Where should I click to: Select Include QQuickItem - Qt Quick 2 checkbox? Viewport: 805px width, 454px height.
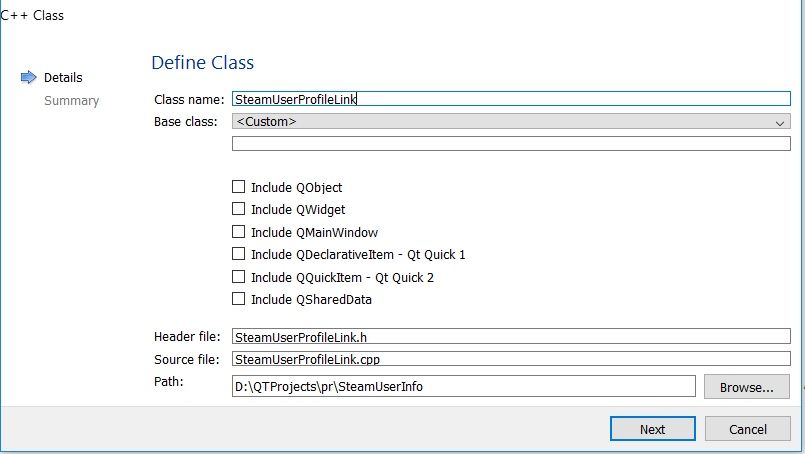[238, 277]
